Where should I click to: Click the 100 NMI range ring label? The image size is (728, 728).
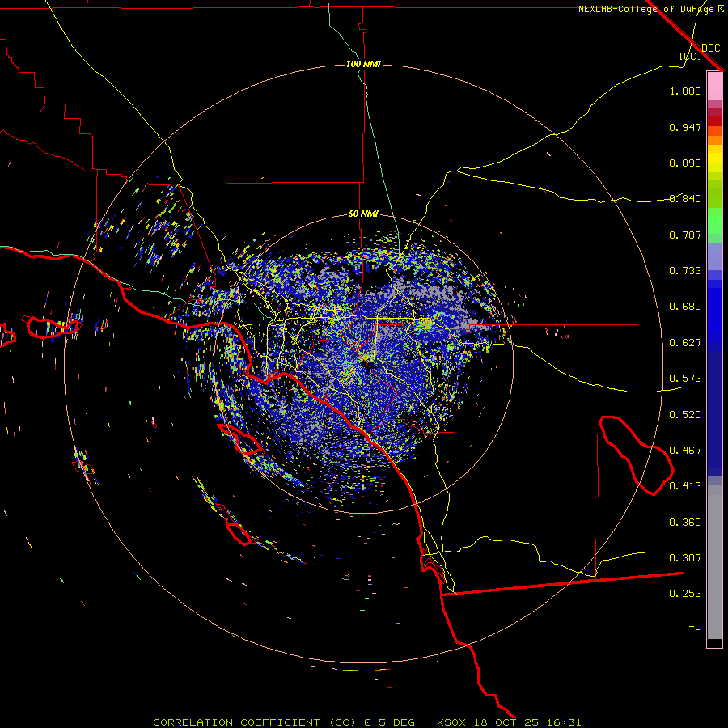coord(363,64)
